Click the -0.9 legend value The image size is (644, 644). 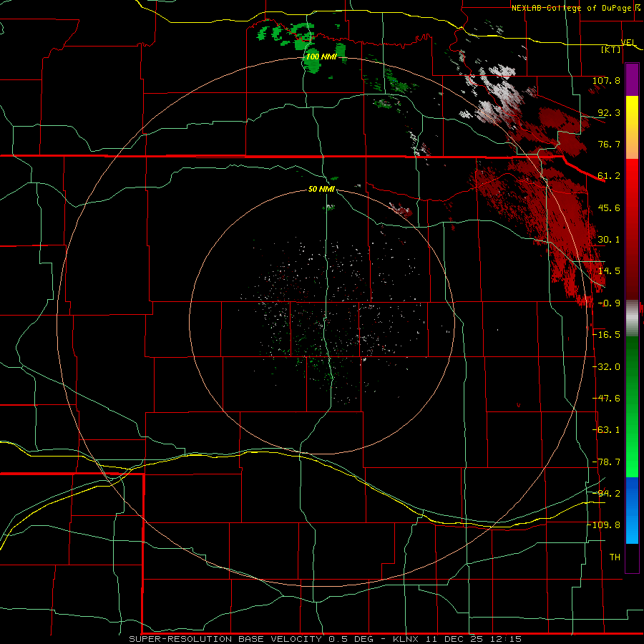609,303
